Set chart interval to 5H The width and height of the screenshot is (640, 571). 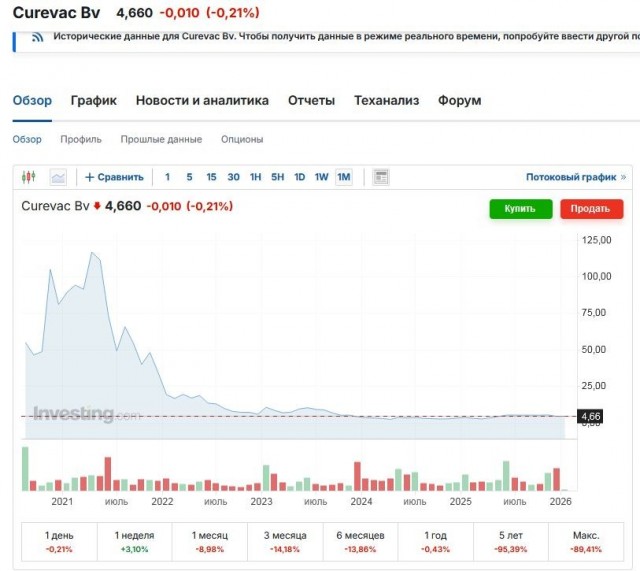(x=278, y=177)
